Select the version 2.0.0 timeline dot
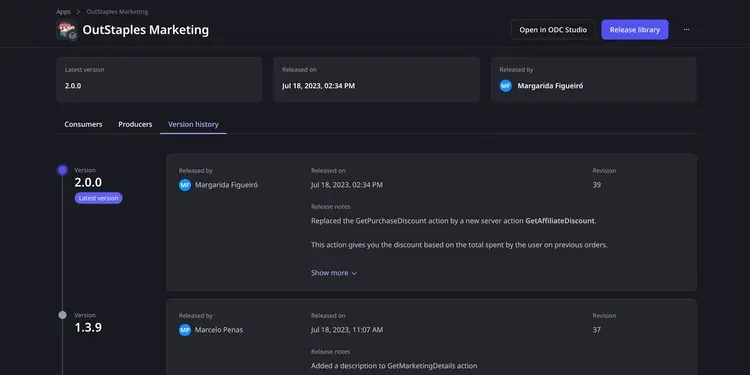Screen dimensions: 750x375 click(62, 170)
